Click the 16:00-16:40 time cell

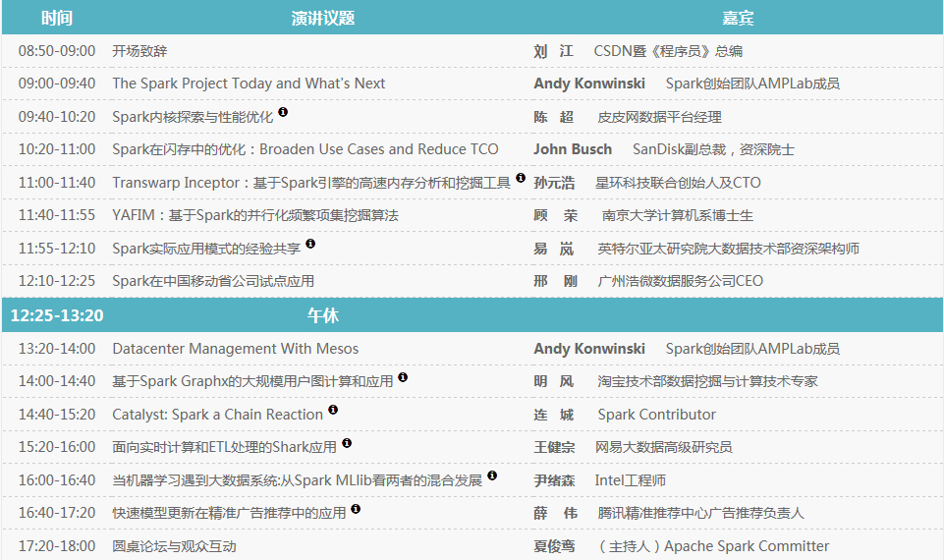(x=57, y=479)
